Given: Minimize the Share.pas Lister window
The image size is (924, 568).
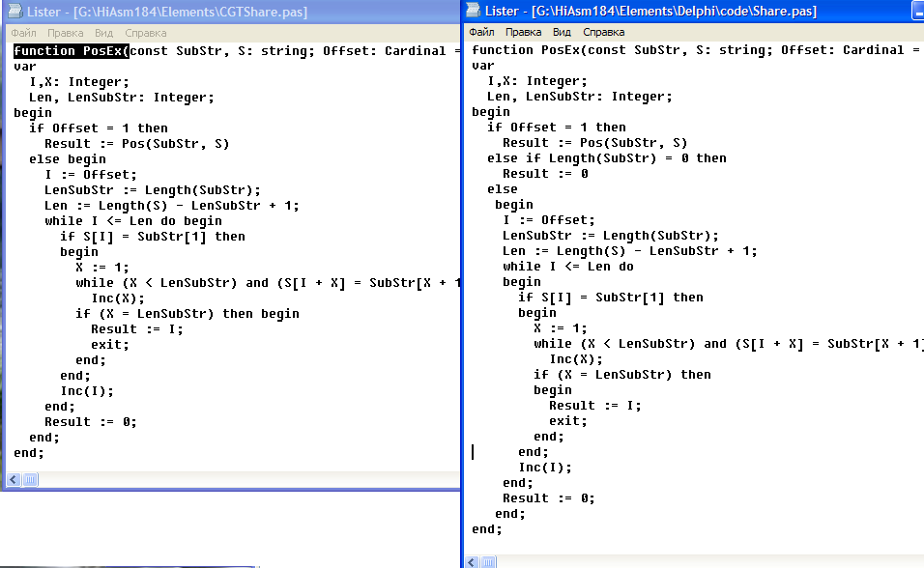Looking at the screenshot, I should tap(917, 11).
